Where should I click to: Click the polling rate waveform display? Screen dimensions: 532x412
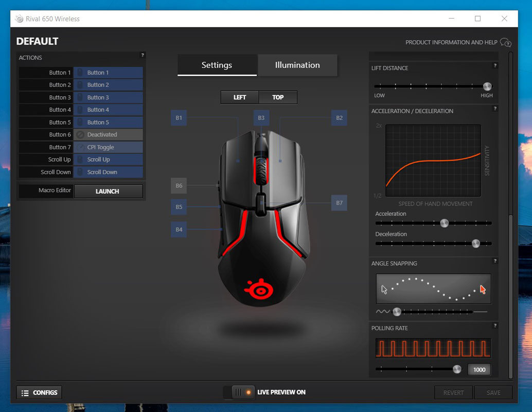[x=433, y=348]
